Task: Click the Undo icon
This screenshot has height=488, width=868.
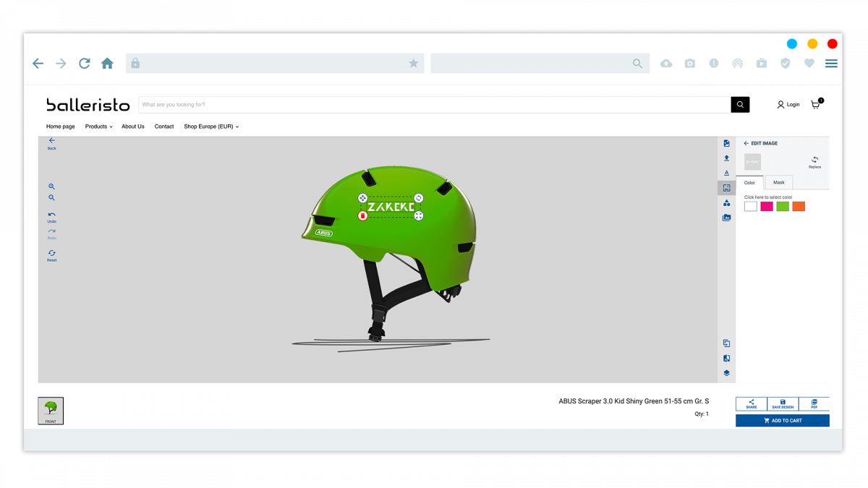Action: [x=51, y=215]
